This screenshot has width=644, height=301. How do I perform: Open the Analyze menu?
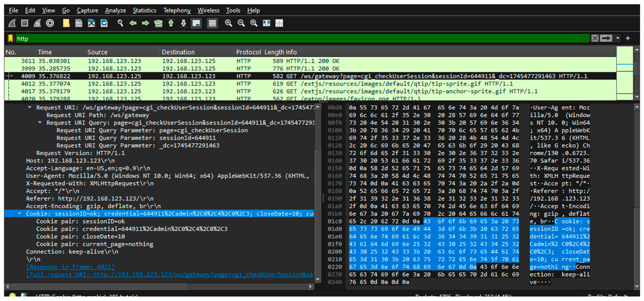coord(115,10)
